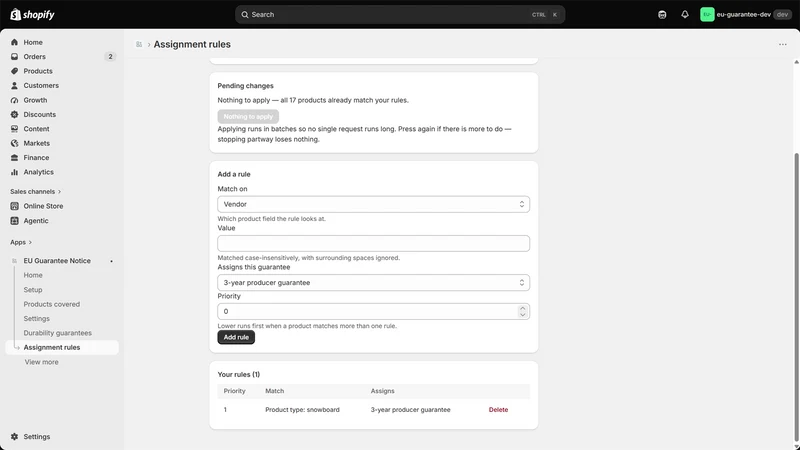800x450 pixels.
Task: Click the top Search bar
Action: tap(400, 14)
